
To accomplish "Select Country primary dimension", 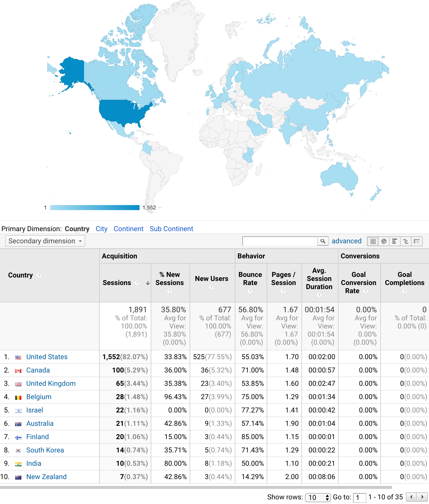I will [77, 229].
